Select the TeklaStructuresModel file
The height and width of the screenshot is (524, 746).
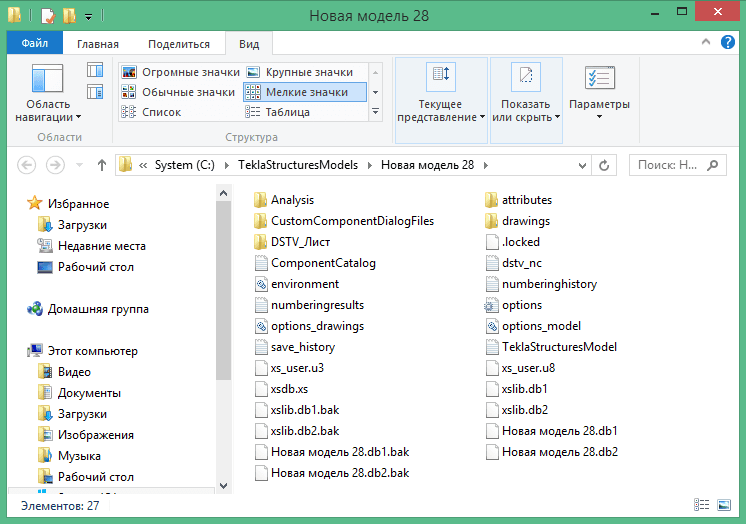(551, 347)
